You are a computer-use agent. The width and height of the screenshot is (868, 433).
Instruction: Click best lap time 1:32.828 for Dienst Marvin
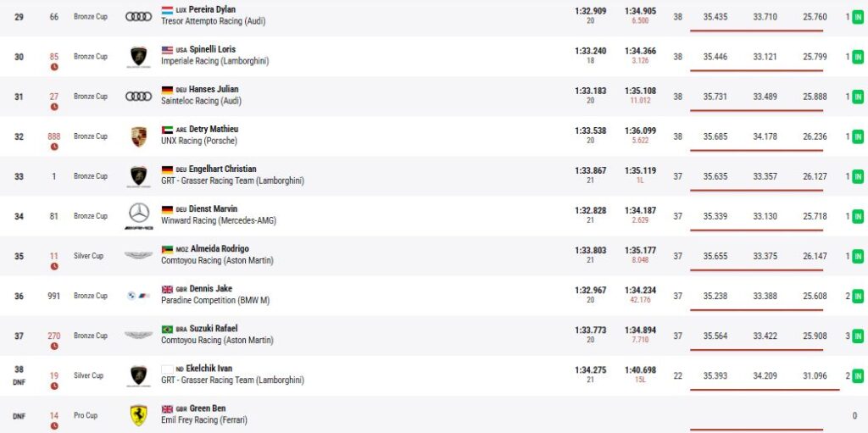[x=590, y=209]
